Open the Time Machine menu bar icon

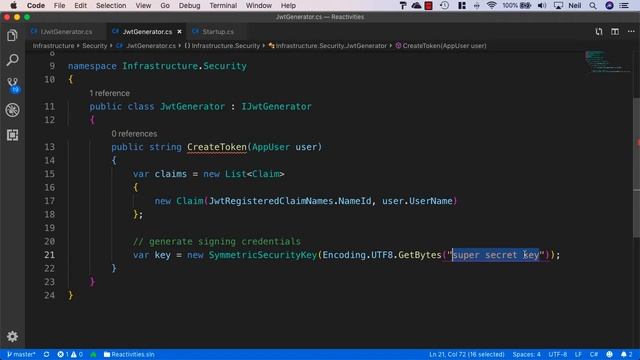coord(444,5)
